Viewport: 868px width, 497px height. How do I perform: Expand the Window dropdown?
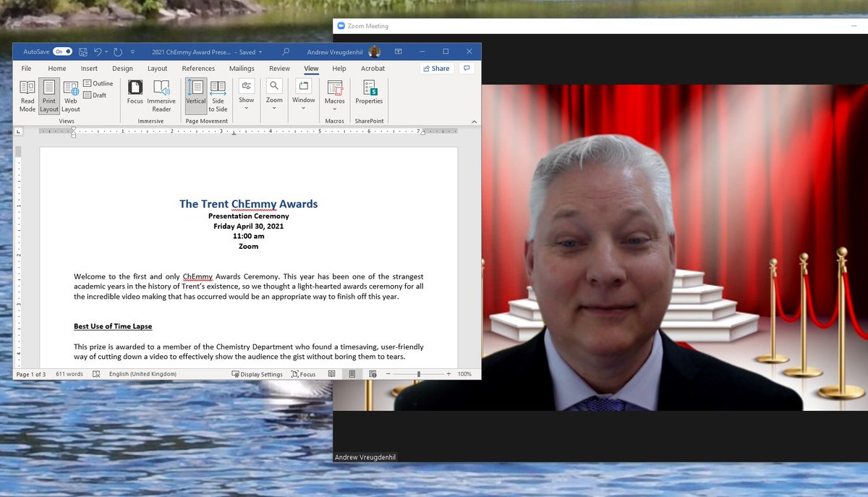[304, 95]
